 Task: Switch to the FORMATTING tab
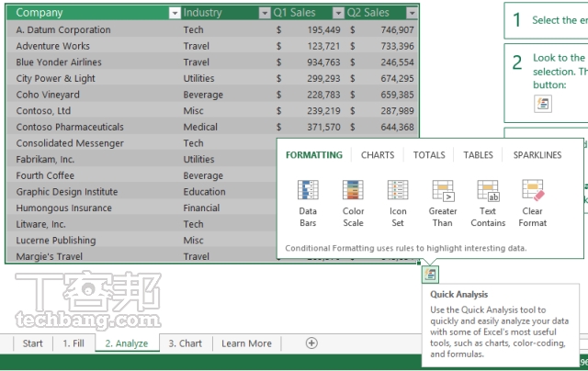[x=314, y=155]
